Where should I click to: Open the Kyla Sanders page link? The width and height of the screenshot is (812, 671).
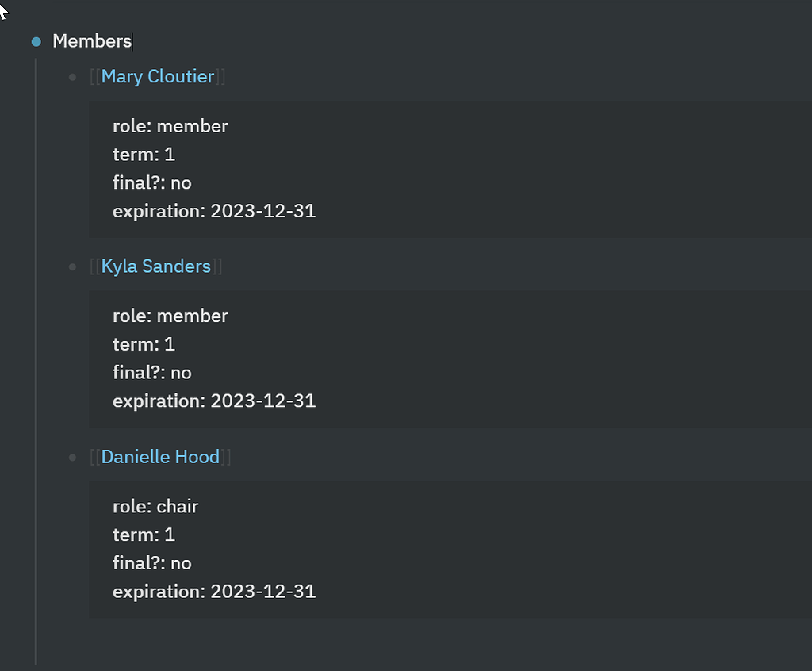pyautogui.click(x=155, y=266)
